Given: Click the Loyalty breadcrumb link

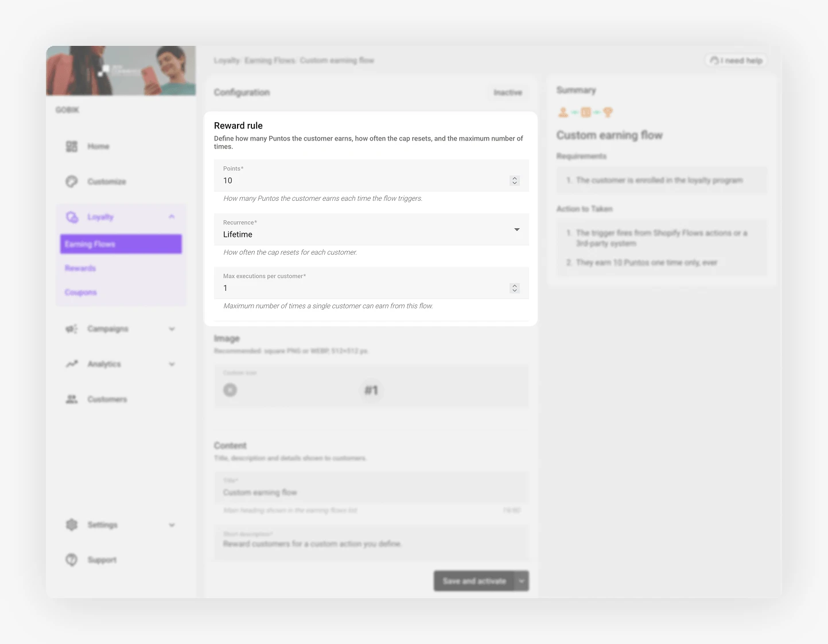Looking at the screenshot, I should coord(227,60).
